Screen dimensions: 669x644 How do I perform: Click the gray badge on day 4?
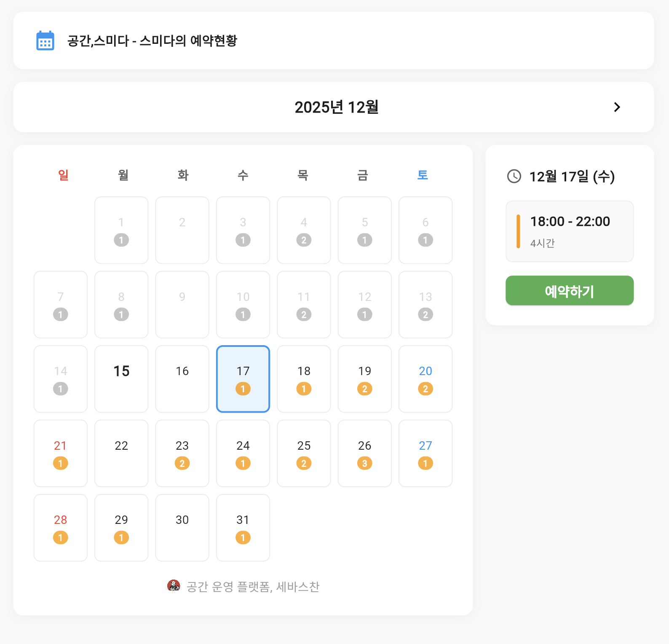(304, 240)
